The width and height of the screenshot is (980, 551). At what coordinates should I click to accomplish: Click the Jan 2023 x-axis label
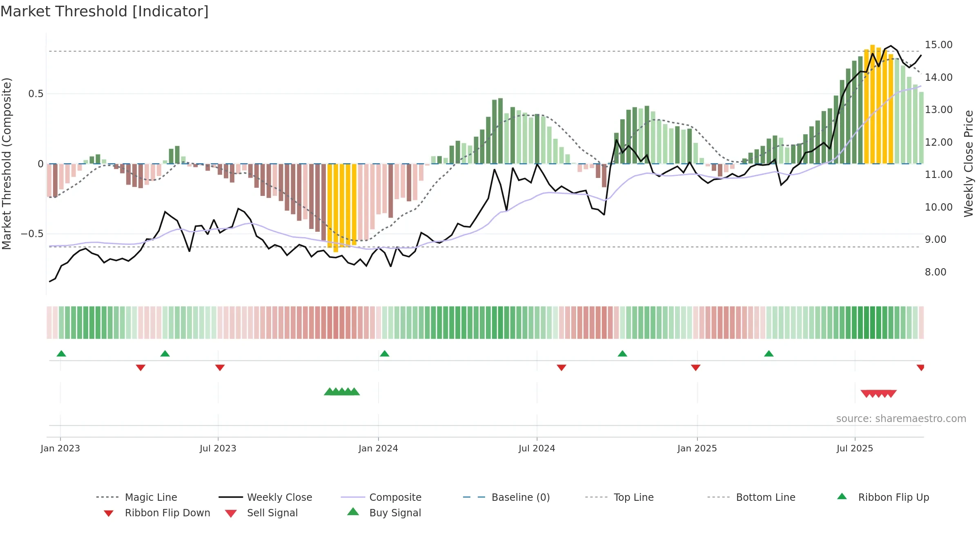[x=60, y=448]
